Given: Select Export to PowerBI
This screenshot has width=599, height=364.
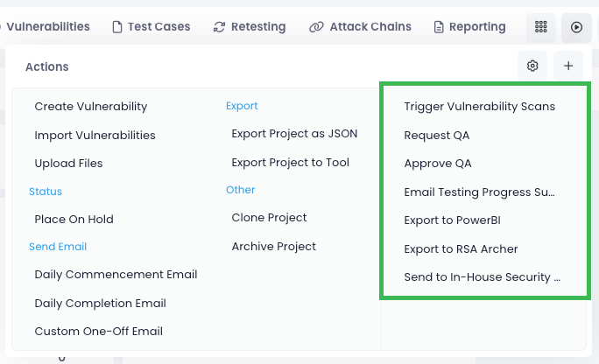Looking at the screenshot, I should [x=452, y=220].
